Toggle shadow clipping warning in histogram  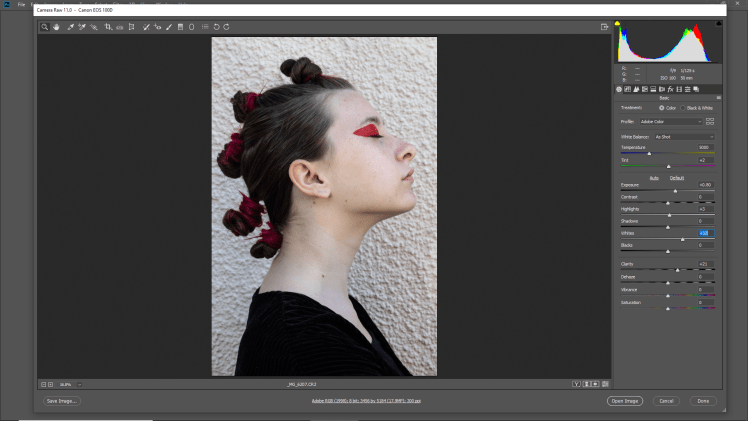(x=617, y=23)
